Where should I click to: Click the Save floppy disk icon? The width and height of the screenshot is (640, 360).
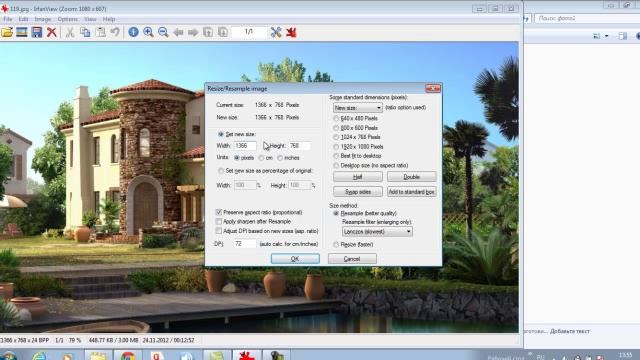point(37,32)
